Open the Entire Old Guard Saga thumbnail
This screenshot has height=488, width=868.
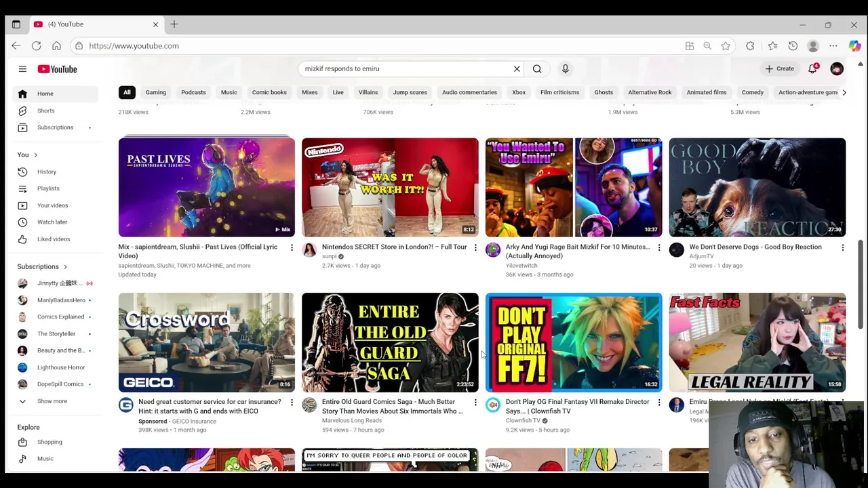pyautogui.click(x=390, y=342)
